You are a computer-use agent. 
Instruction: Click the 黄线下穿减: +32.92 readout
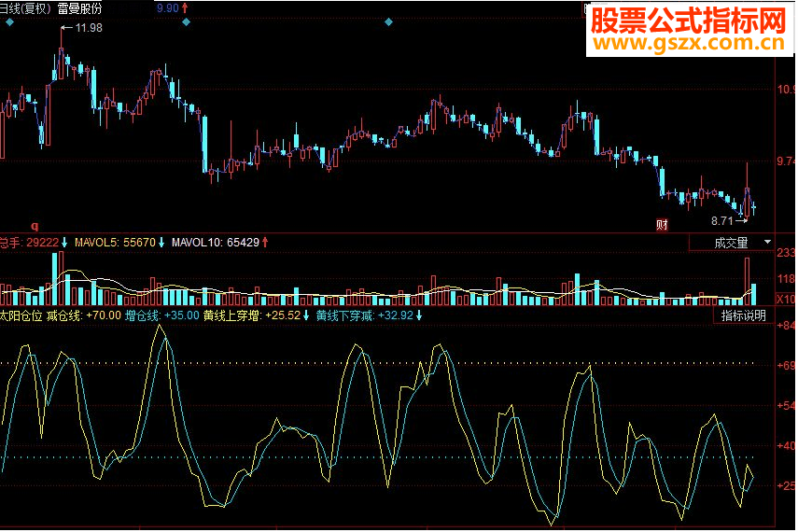tap(364, 315)
